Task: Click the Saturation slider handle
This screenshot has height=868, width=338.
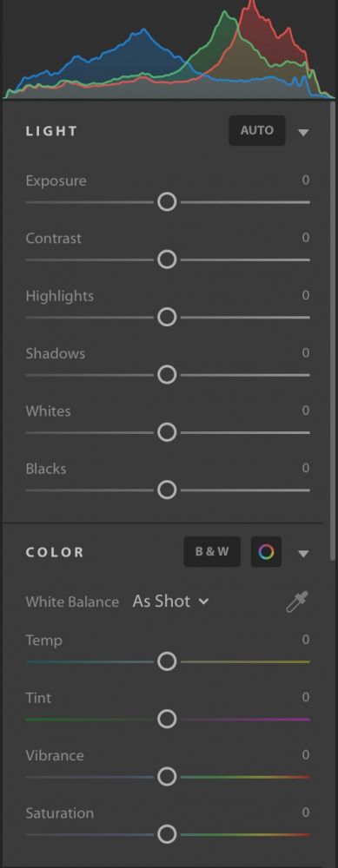Action: 167,834
